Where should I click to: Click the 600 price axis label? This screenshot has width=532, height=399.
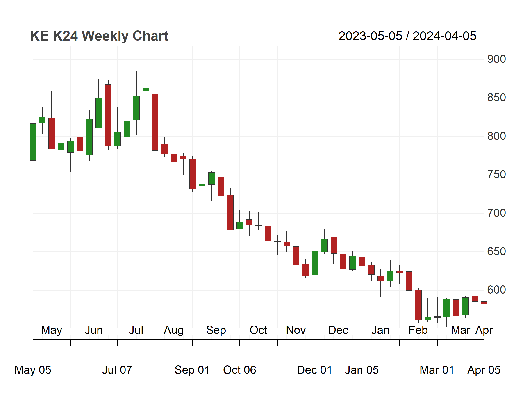pos(497,290)
